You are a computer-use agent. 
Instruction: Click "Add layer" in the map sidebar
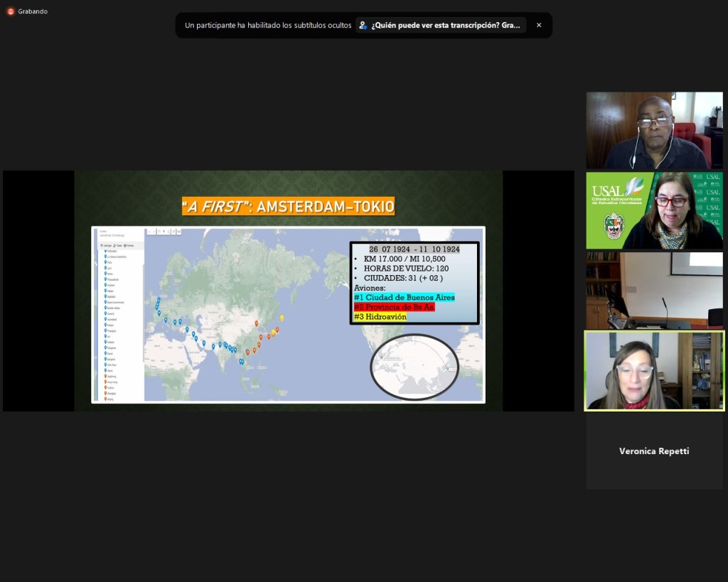107,245
